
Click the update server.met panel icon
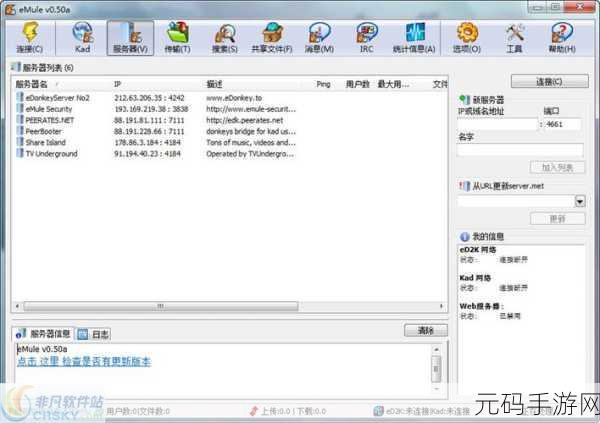[x=465, y=186]
